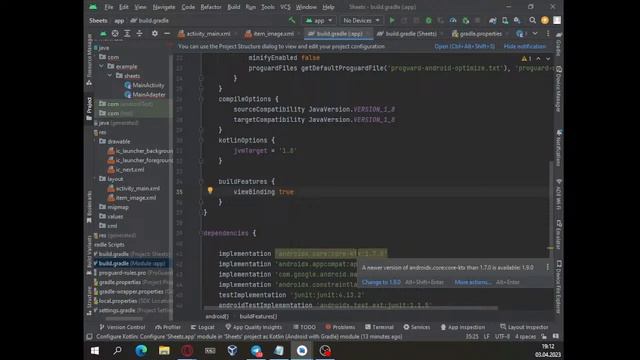Open the app run configuration dropdown
The image size is (640, 360).
pyautogui.click(x=319, y=20)
